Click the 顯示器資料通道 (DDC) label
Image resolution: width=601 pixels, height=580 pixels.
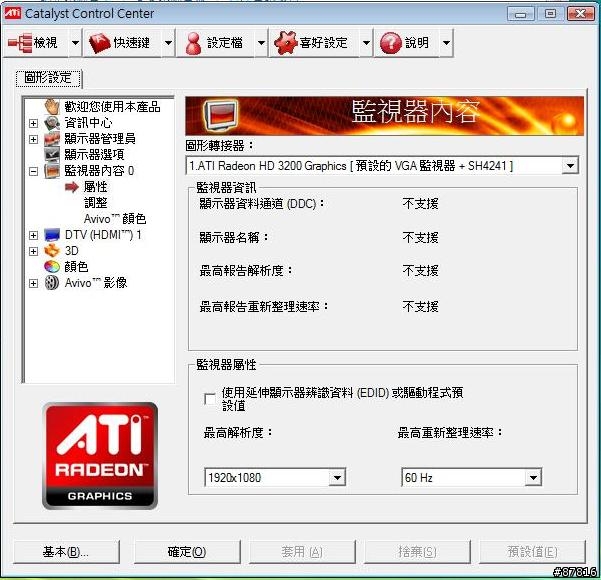tap(262, 204)
